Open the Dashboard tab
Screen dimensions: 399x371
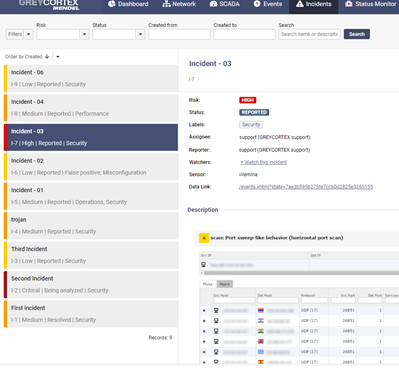(x=128, y=4)
